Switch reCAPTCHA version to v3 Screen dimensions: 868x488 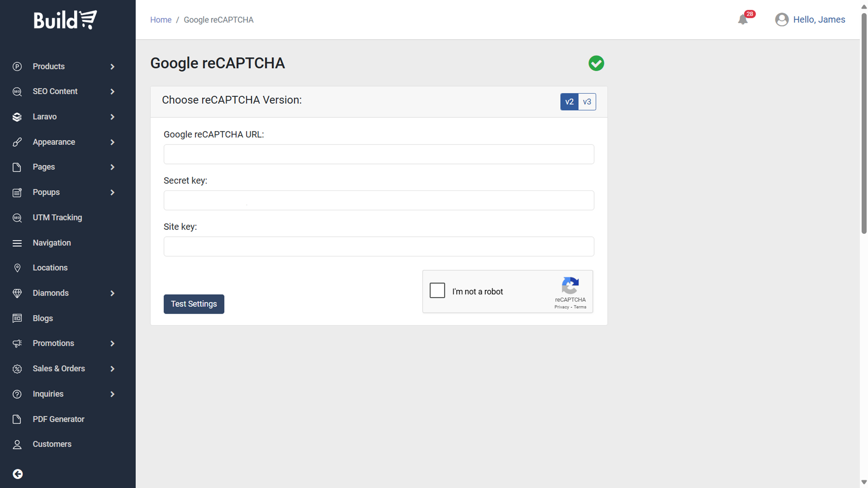(587, 102)
